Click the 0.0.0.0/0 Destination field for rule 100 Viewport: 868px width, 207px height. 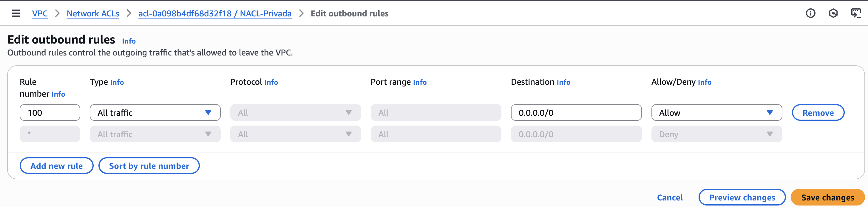click(576, 113)
